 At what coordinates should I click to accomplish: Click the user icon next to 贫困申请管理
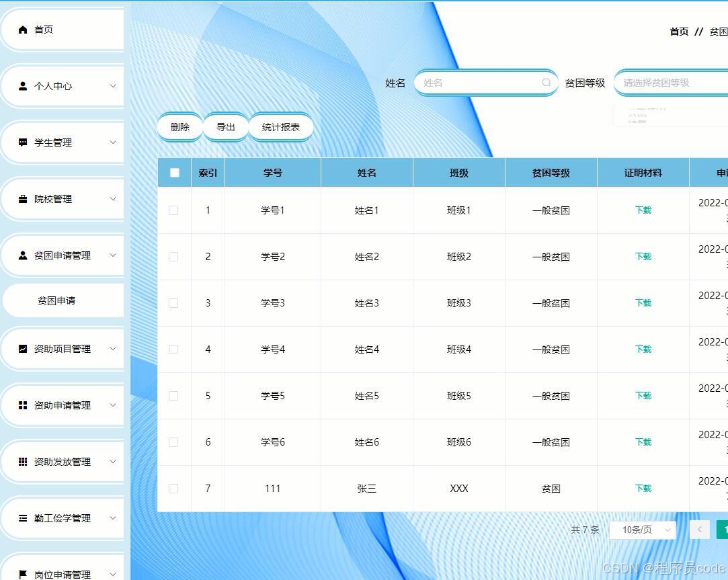[x=23, y=255]
